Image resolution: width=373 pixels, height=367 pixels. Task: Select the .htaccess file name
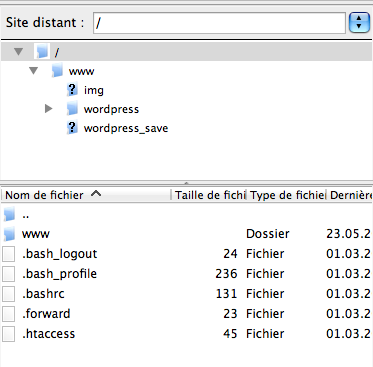49,334
